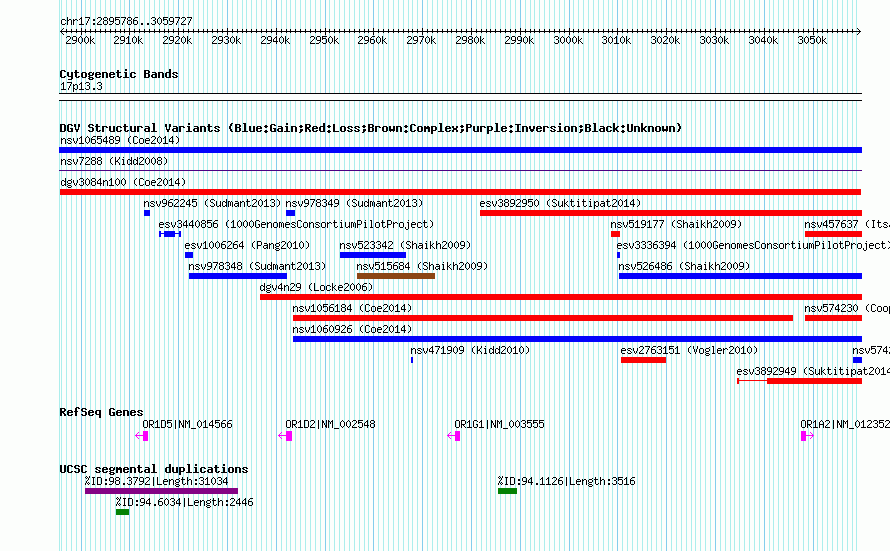Click the 'nsv526486 (Shaikh2009)' label
890x551 pixels.
point(685,266)
